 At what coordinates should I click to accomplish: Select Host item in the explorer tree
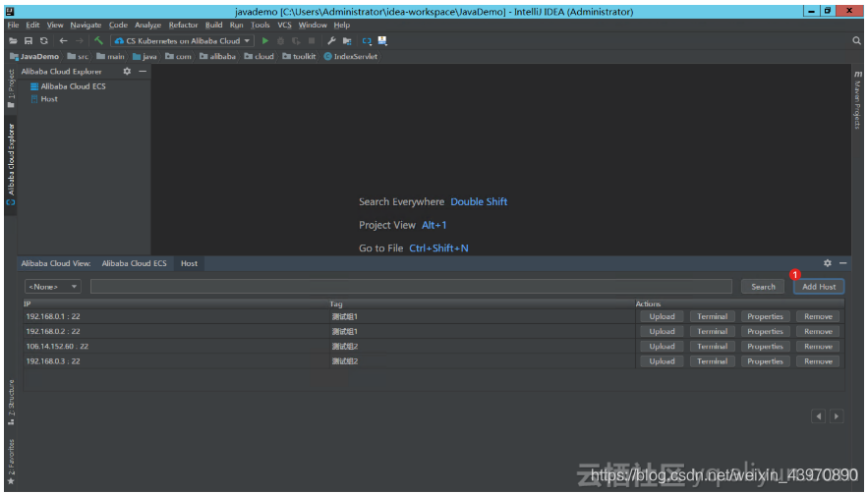tap(44, 99)
